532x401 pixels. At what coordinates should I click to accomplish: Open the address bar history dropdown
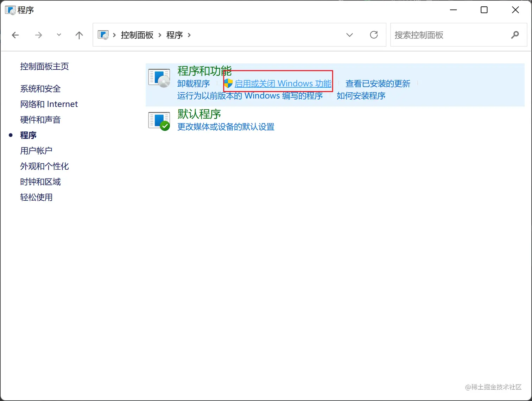(349, 35)
